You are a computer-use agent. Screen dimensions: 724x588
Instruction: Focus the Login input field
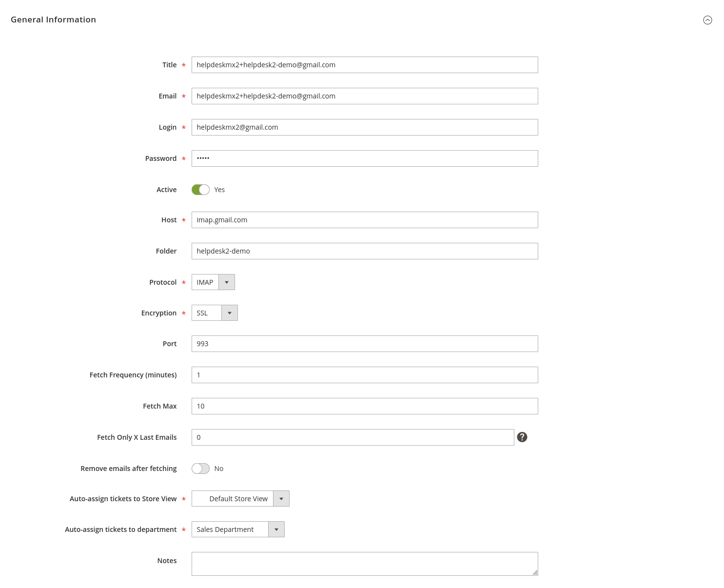[x=365, y=127]
